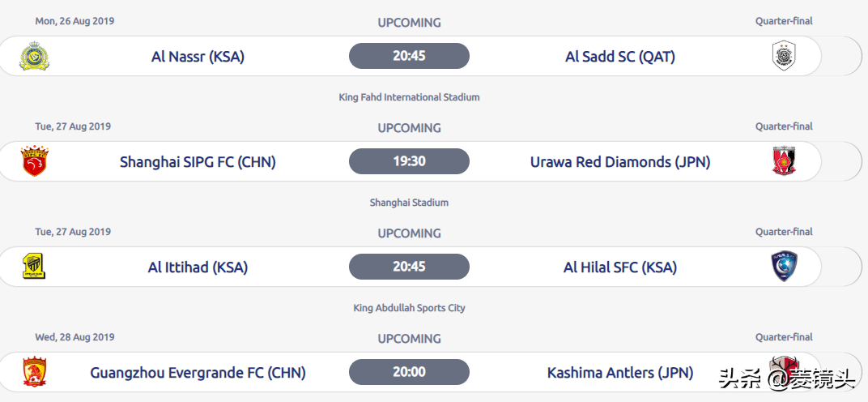
Task: Click the 19:30 kickoff time button
Action: (409, 161)
